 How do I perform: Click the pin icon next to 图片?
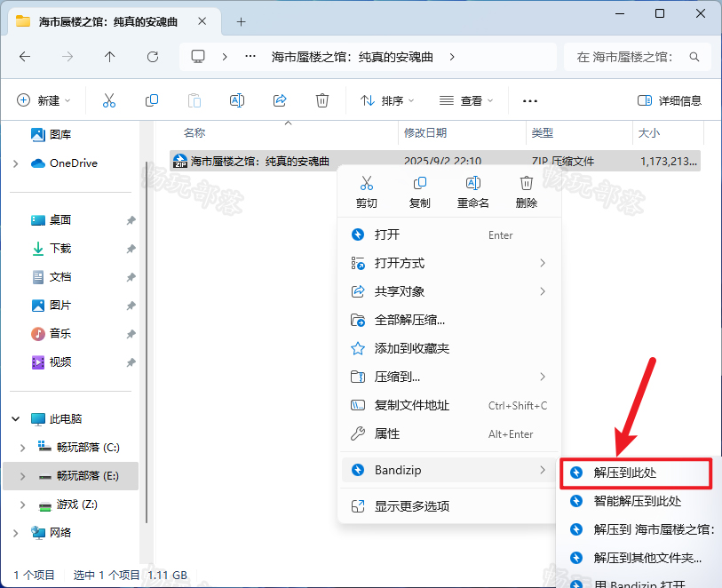click(x=131, y=306)
